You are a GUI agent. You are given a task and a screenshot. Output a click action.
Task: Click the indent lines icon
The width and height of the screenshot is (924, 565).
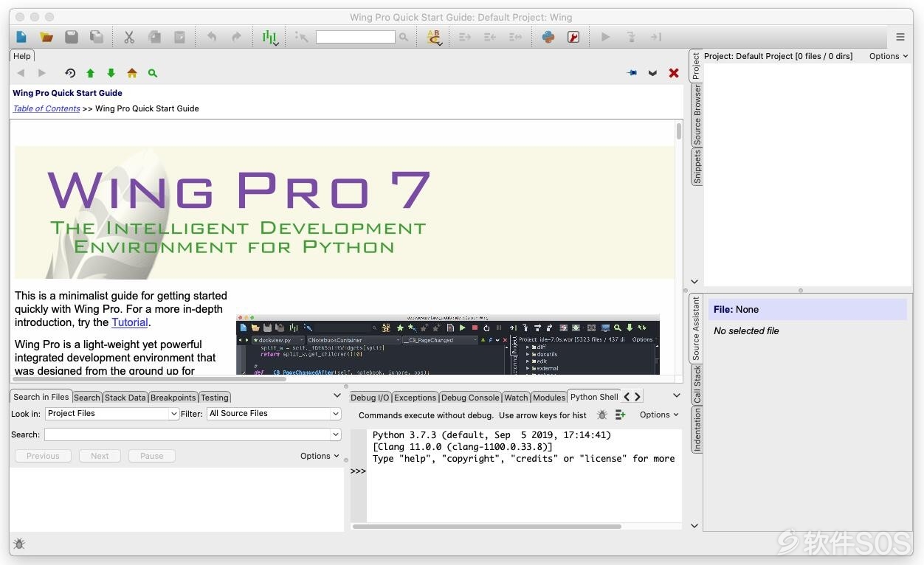465,37
